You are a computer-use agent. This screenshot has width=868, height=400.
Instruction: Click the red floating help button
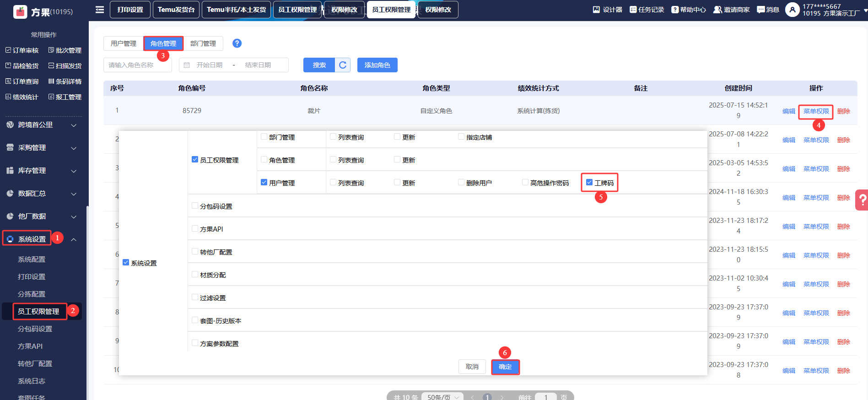pos(862,200)
